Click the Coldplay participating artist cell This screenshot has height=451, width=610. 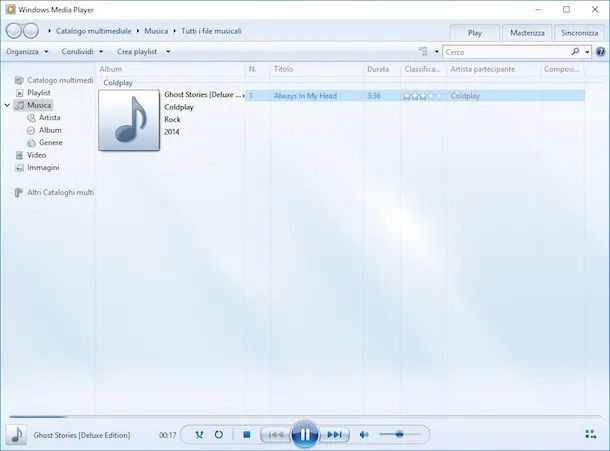(x=465, y=96)
